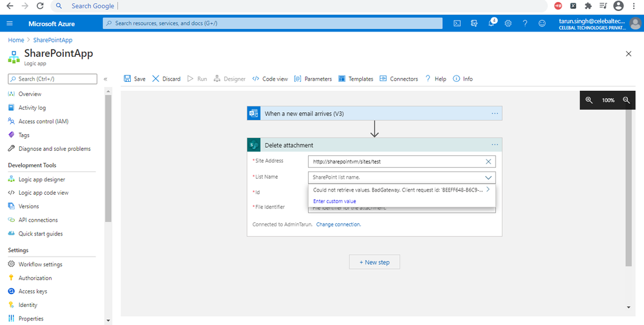Discard logic app changes
The image size is (644, 325).
tap(166, 79)
